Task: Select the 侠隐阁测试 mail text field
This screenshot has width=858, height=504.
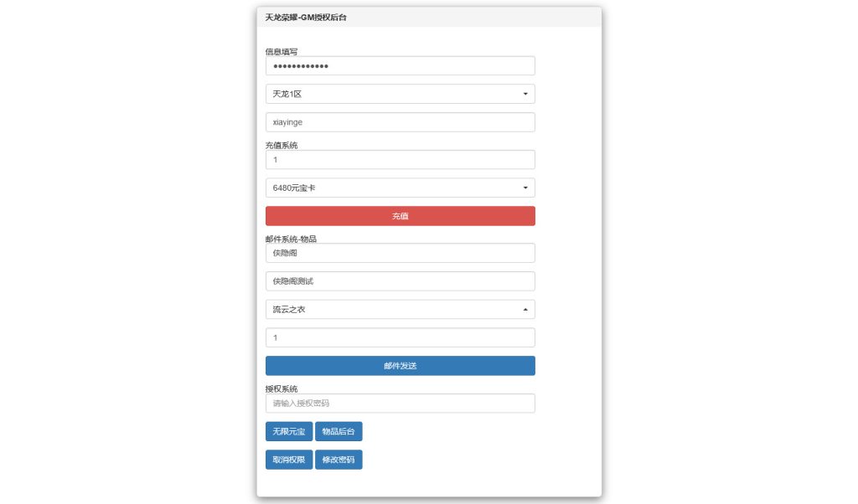Action: 400,280
